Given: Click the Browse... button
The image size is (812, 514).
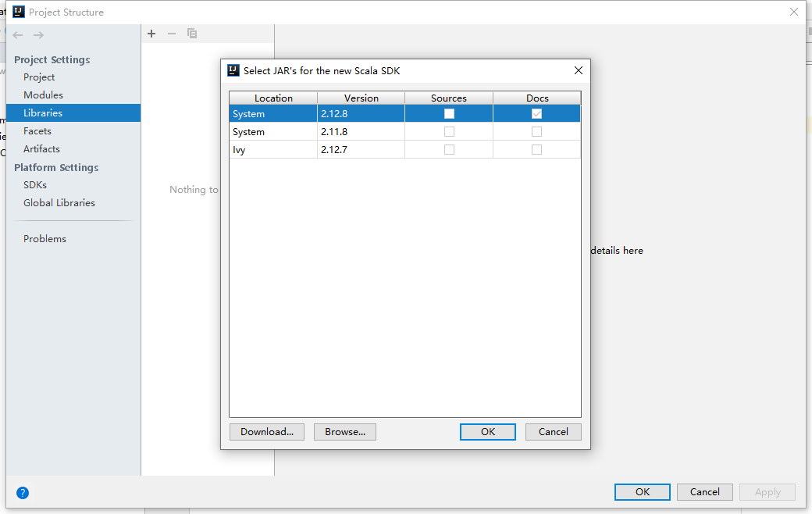Looking at the screenshot, I should click(x=345, y=432).
